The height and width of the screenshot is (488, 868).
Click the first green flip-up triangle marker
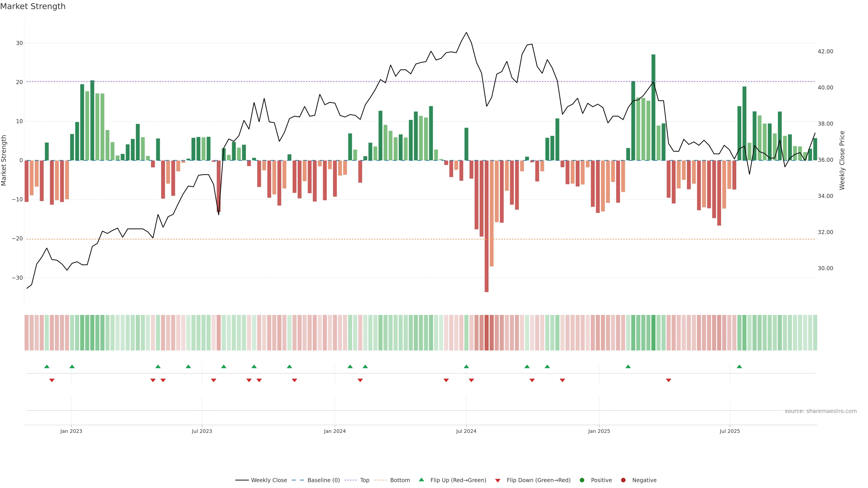coord(47,366)
